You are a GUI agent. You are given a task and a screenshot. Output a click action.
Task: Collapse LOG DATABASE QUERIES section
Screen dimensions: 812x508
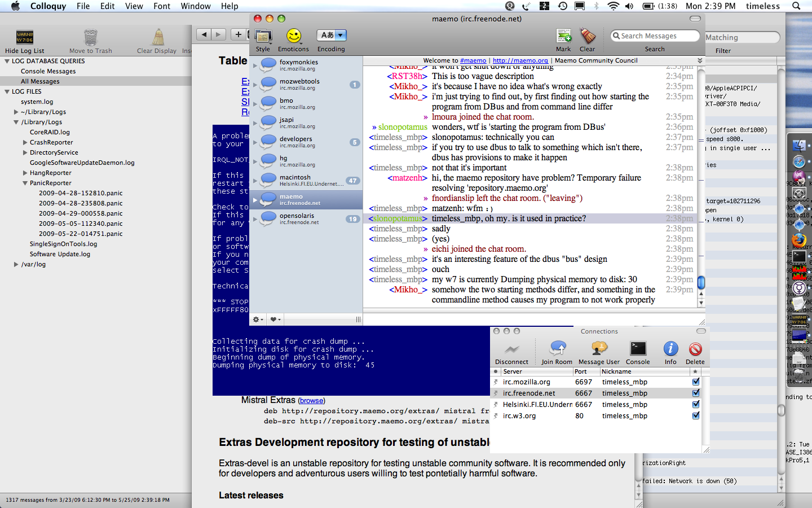(7, 61)
